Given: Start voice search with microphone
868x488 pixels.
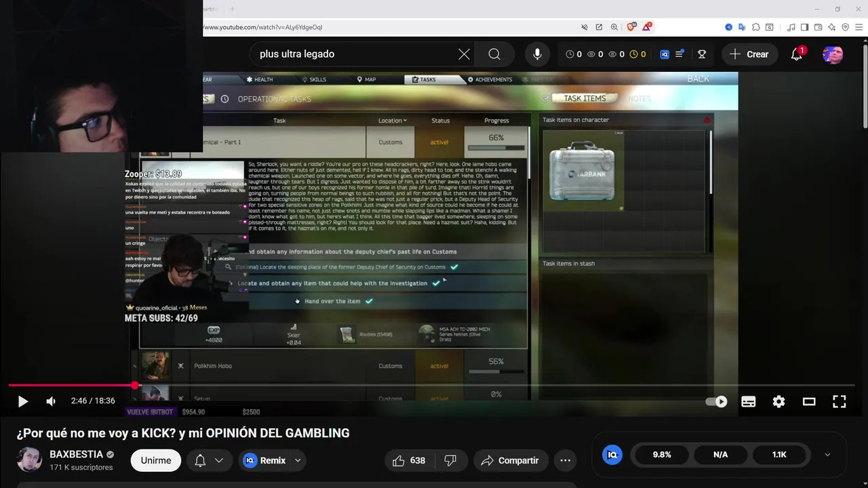Looking at the screenshot, I should (x=537, y=54).
